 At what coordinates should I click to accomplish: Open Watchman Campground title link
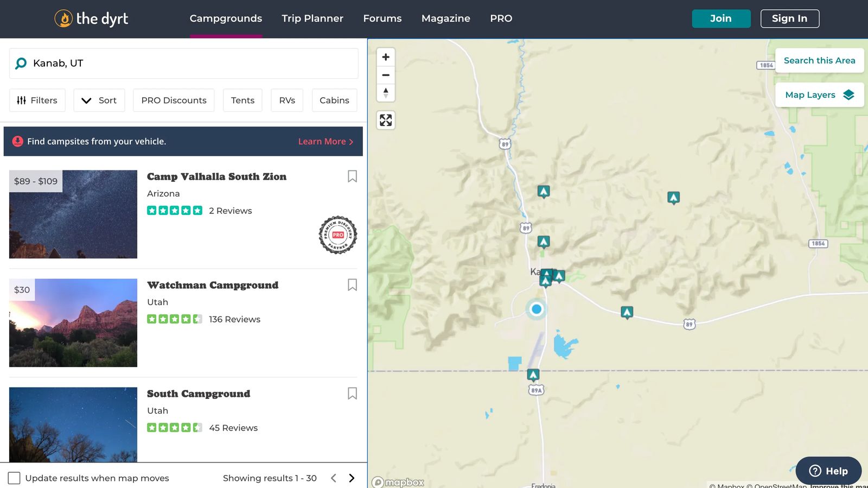[213, 285]
